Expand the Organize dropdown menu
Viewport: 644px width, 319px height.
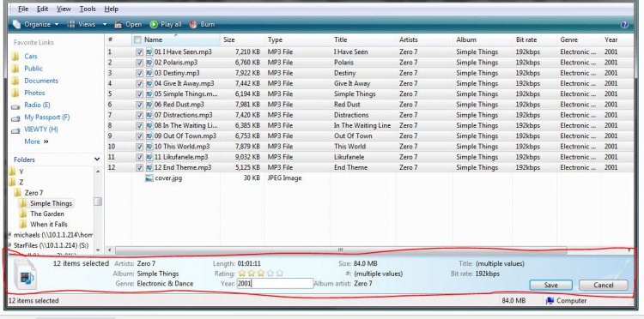pos(57,25)
